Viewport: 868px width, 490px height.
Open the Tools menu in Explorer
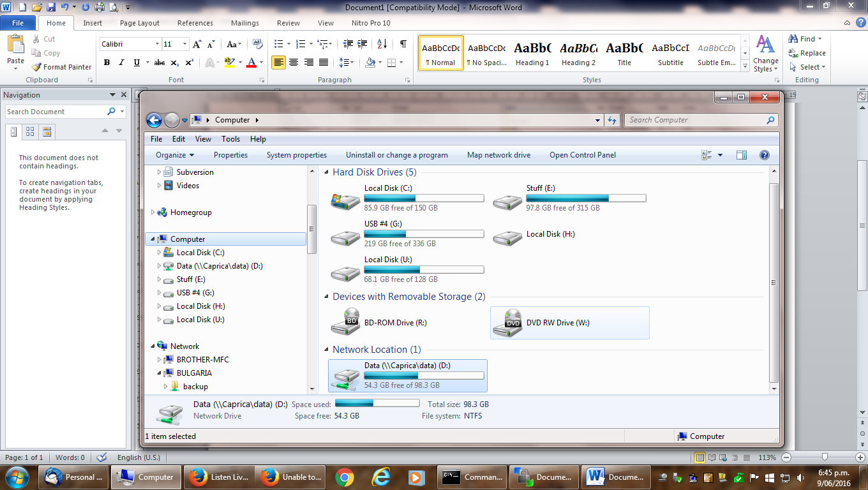click(x=230, y=139)
